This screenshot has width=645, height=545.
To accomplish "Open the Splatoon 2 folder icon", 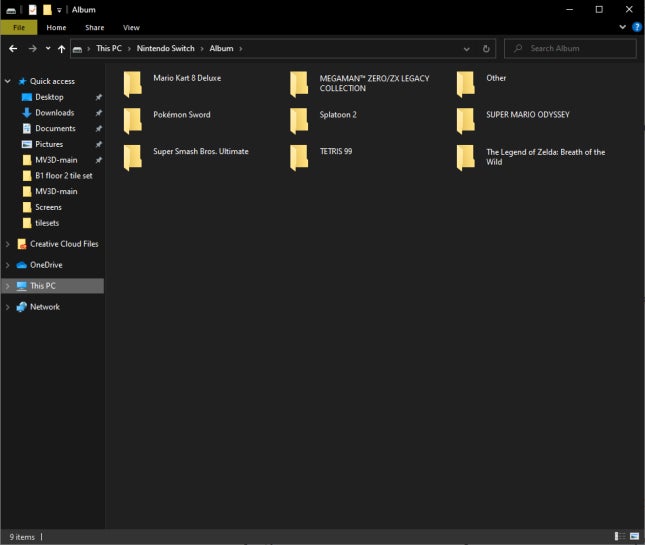I will click(x=299, y=121).
